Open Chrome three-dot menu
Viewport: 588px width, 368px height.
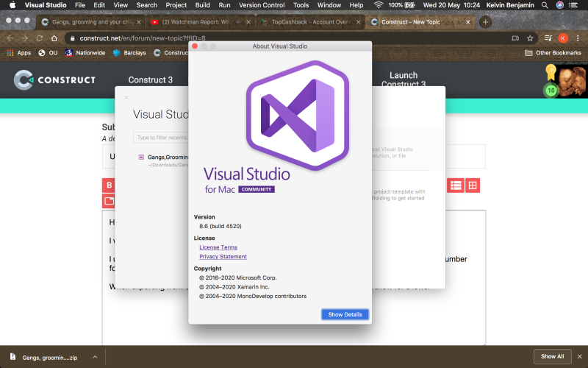pyautogui.click(x=578, y=38)
